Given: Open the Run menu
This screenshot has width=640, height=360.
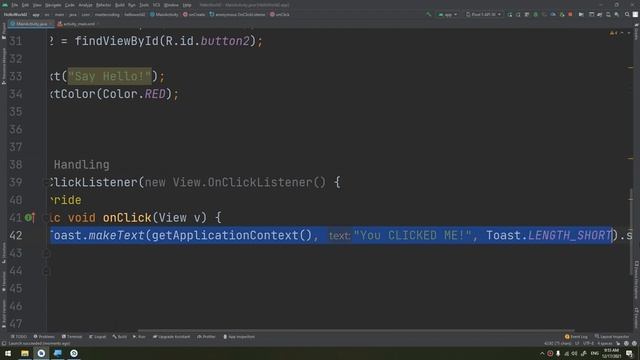Looking at the screenshot, I should (x=131, y=5).
